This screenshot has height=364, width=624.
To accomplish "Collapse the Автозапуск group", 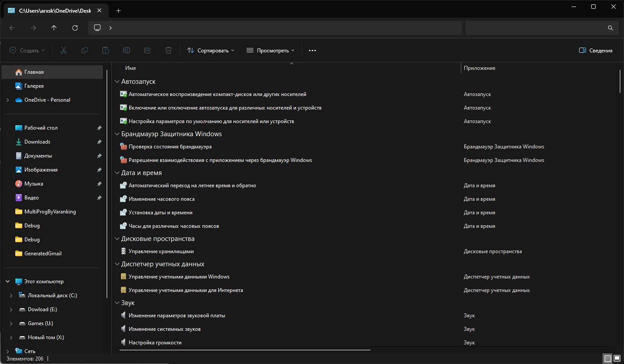I will [117, 82].
